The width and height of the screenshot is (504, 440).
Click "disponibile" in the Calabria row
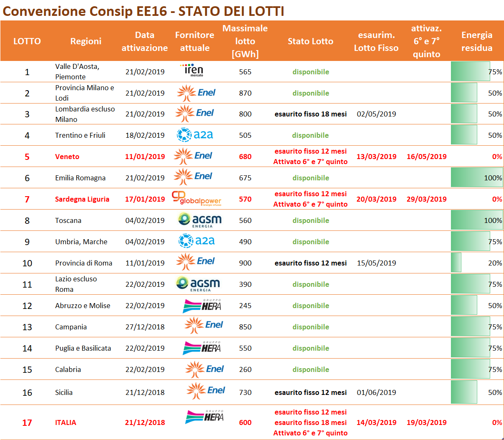coord(311,369)
